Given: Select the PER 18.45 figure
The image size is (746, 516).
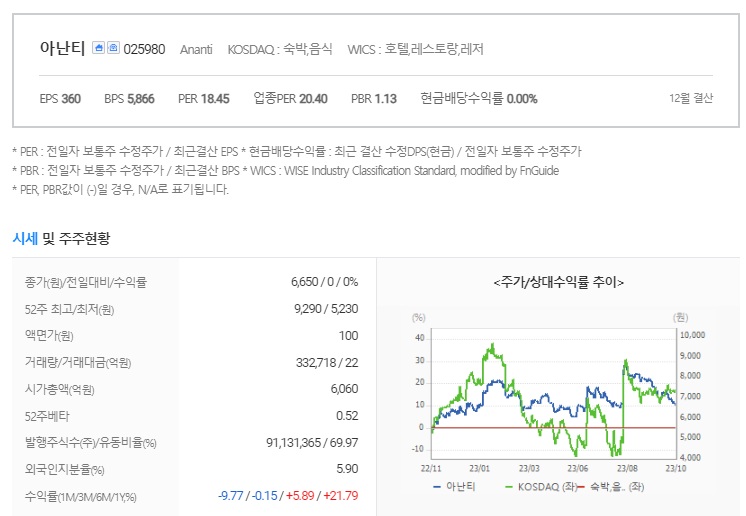Looking at the screenshot, I should pyautogui.click(x=204, y=99).
